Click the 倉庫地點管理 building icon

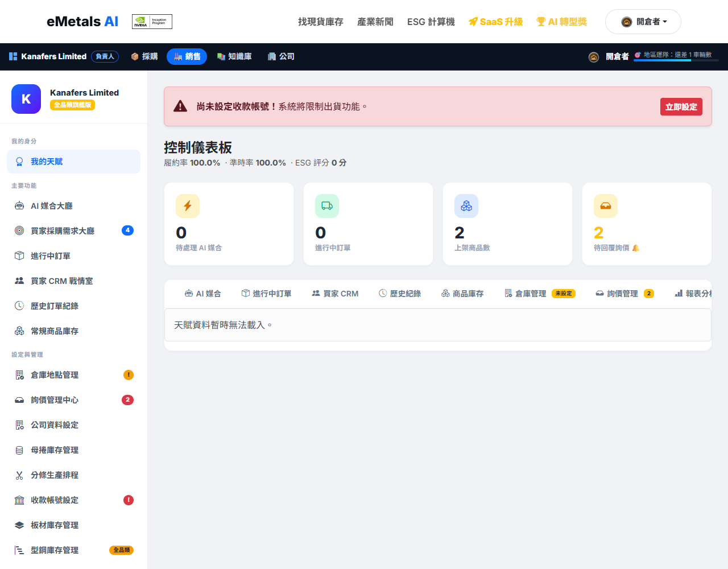point(19,375)
